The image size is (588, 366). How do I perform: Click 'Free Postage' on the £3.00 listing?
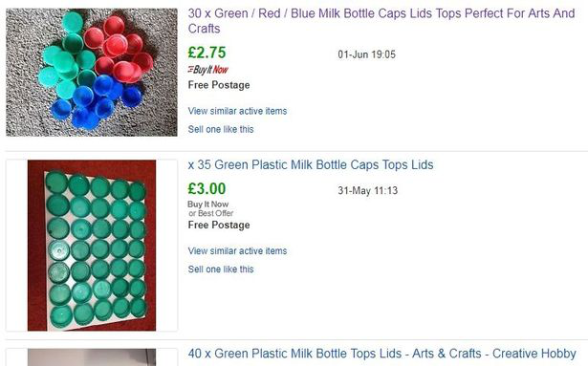coord(219,225)
